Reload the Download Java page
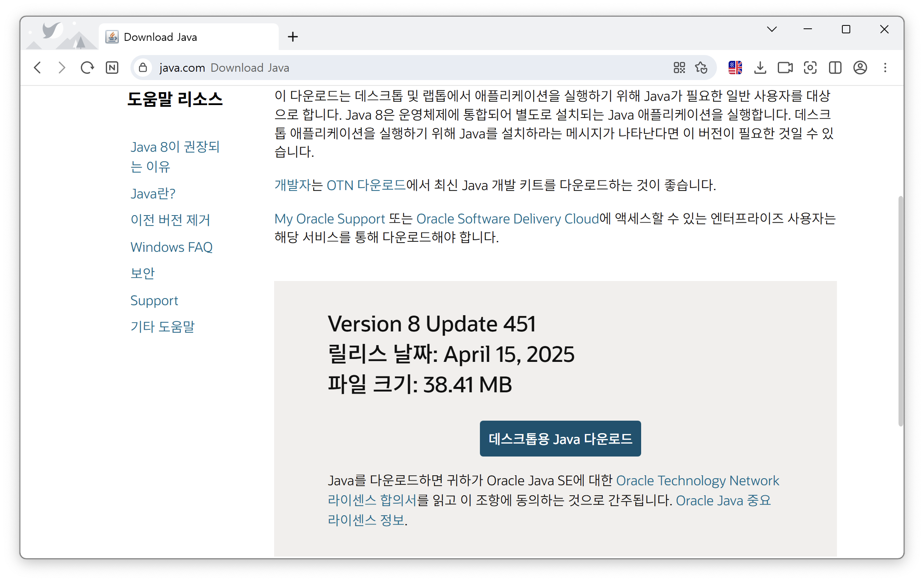 [87, 68]
